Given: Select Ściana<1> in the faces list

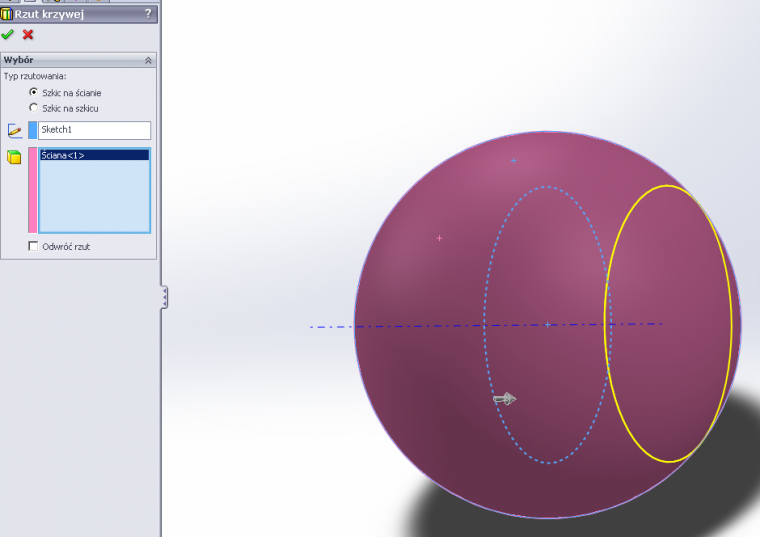Looking at the screenshot, I should 95,155.
